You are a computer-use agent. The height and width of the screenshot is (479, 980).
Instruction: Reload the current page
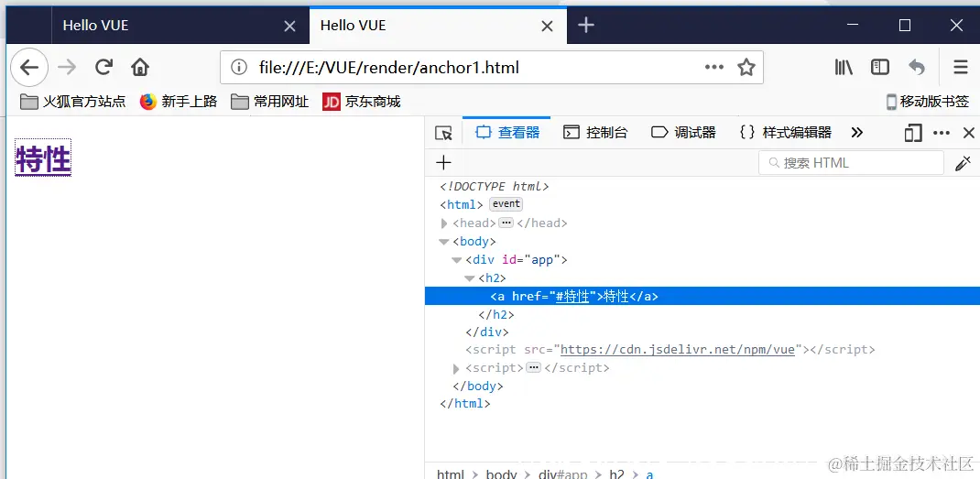[x=103, y=67]
